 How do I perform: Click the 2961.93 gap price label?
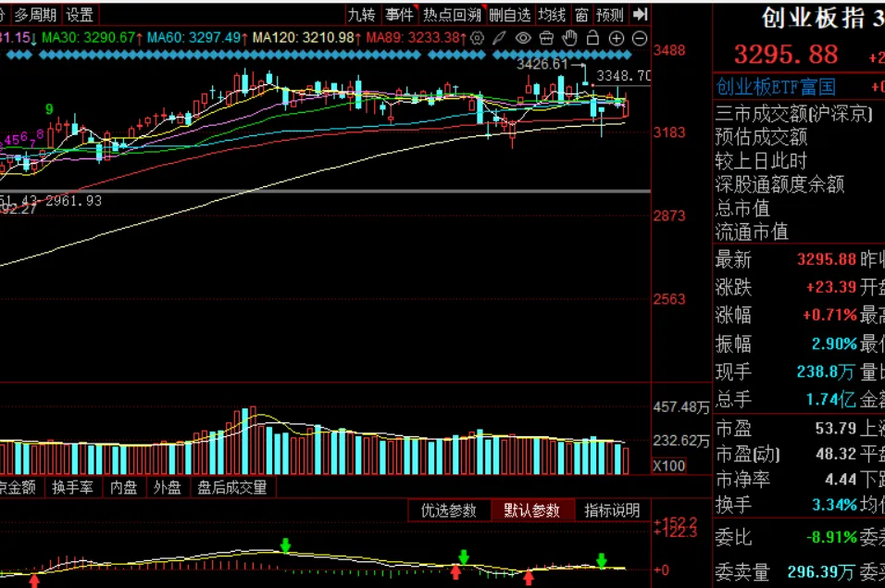point(73,201)
